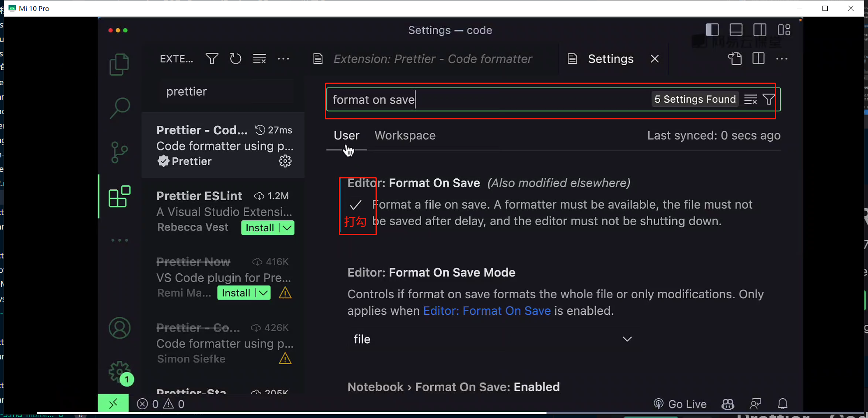Click the 5 Settings Found label

coord(695,99)
